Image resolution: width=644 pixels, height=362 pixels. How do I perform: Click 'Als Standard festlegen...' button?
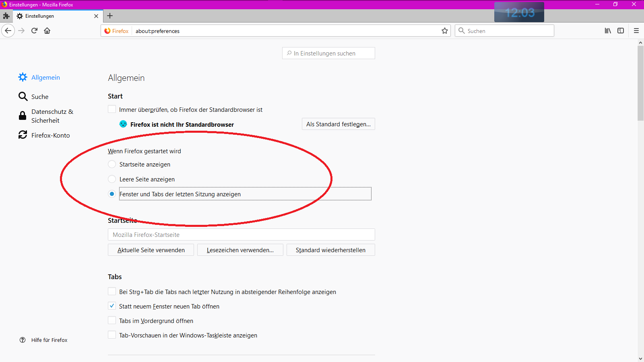pos(339,124)
